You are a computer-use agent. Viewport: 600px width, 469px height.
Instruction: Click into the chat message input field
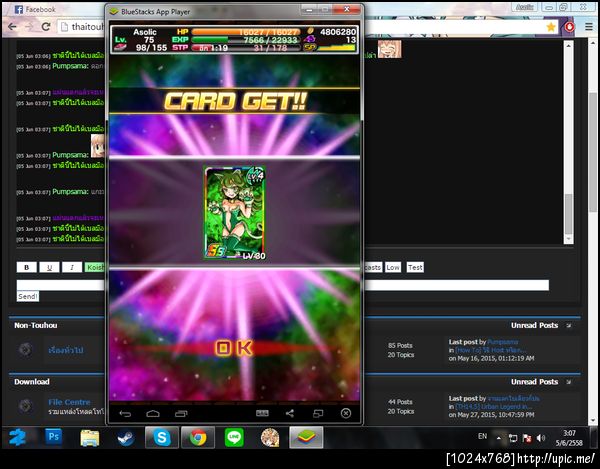point(282,285)
